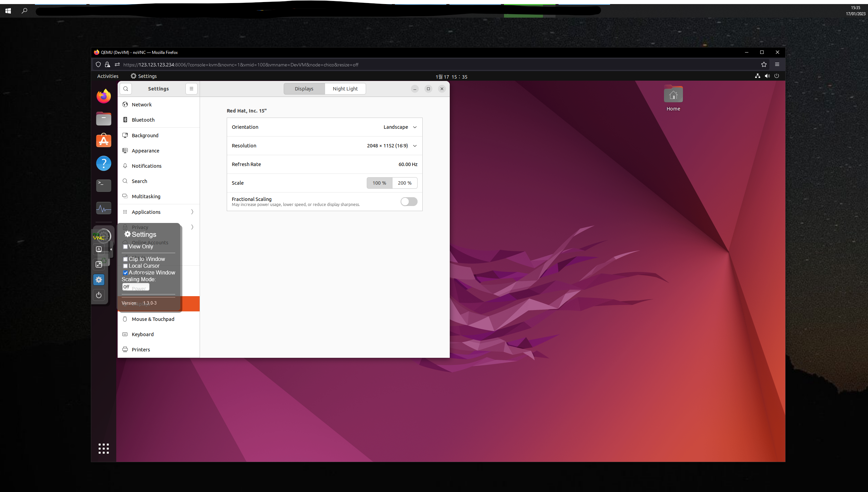Screen dimensions: 868x492
Task: Launch Terminal from the dock
Action: pyautogui.click(x=104, y=186)
